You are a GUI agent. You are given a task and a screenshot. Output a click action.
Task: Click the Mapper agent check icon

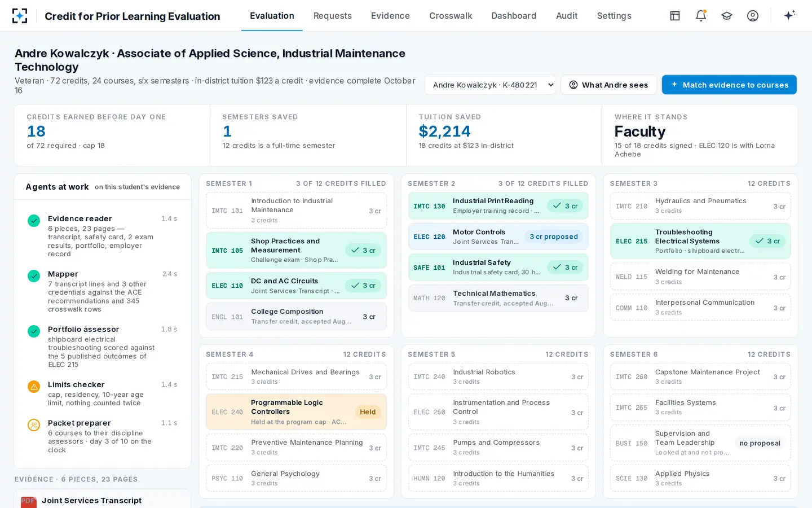coord(34,276)
